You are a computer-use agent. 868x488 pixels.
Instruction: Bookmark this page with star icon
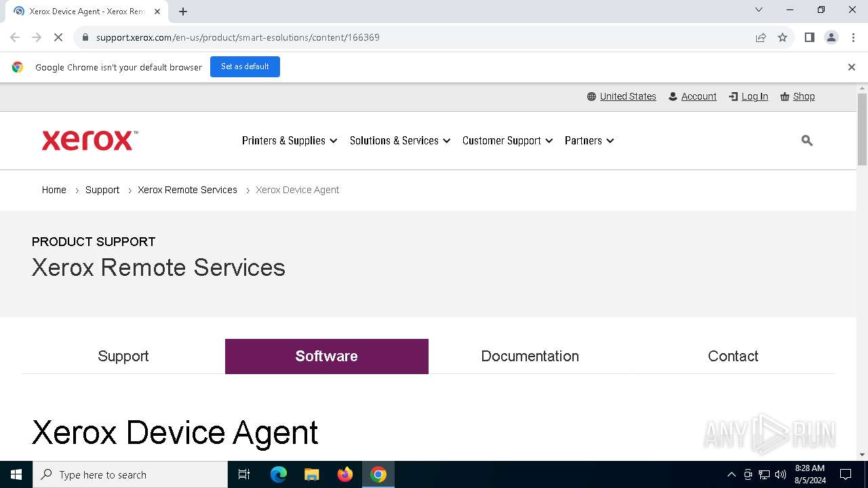783,37
